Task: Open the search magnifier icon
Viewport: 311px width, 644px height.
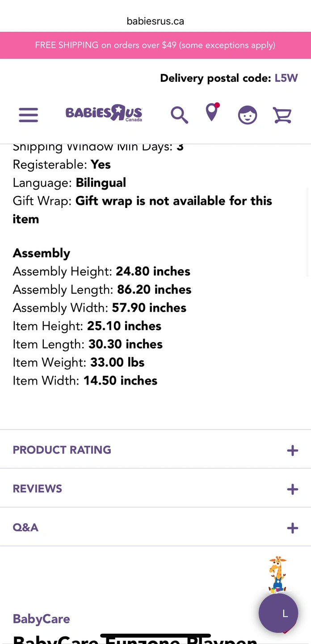Action: click(x=179, y=115)
